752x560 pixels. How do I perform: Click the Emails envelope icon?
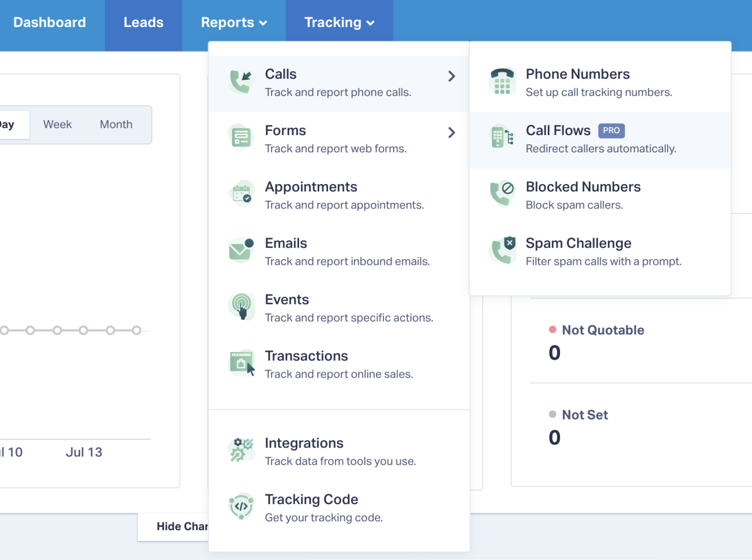point(241,250)
